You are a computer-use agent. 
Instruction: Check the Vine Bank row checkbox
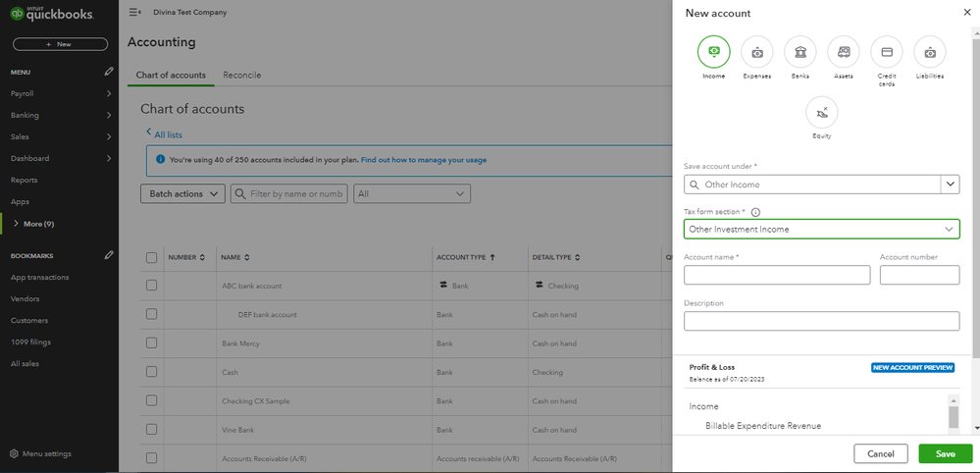point(151,429)
